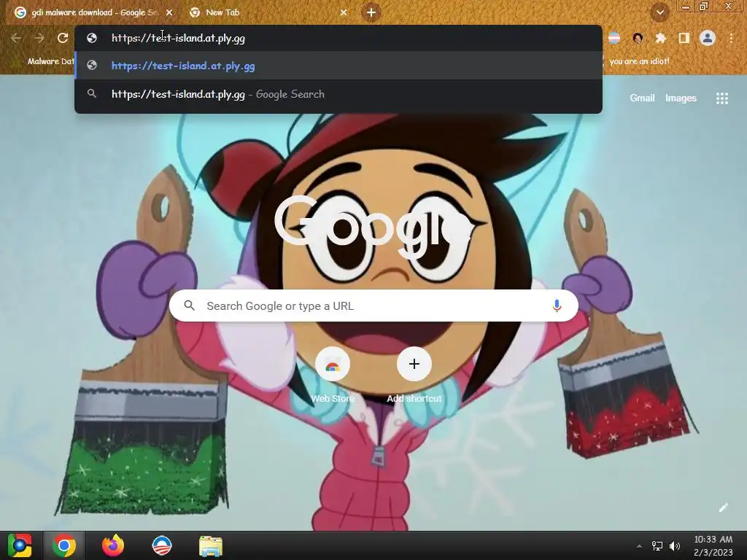Open volume speaker tray icon

[x=675, y=546]
